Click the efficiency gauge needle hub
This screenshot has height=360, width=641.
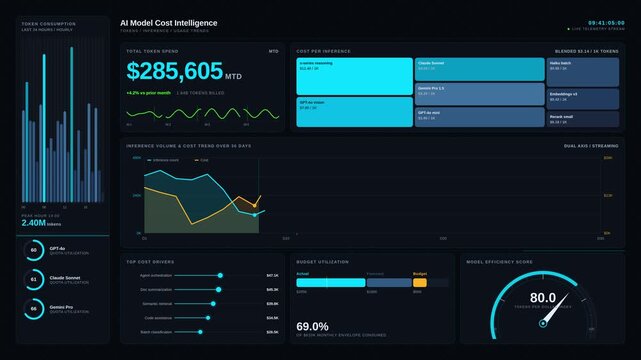pyautogui.click(x=543, y=323)
